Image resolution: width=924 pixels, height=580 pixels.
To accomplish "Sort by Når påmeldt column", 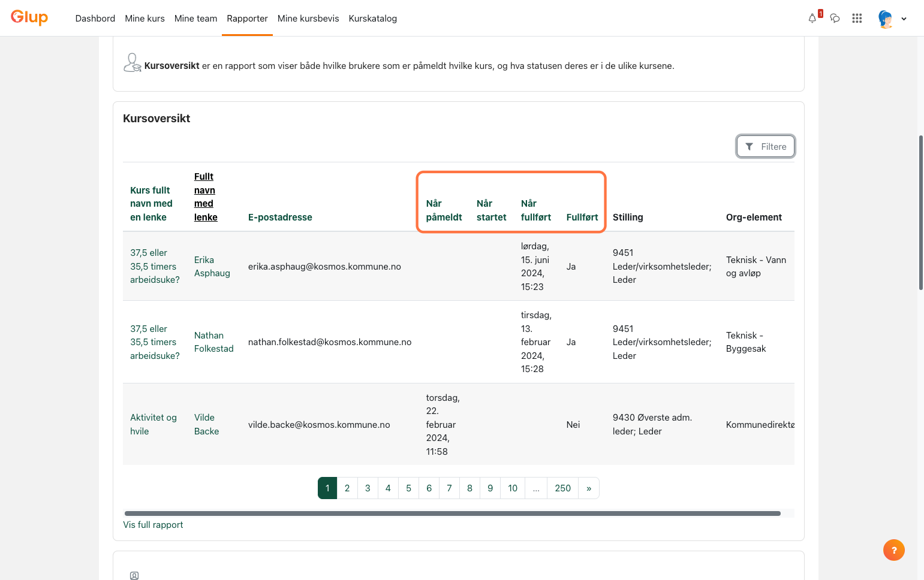I will (444, 210).
